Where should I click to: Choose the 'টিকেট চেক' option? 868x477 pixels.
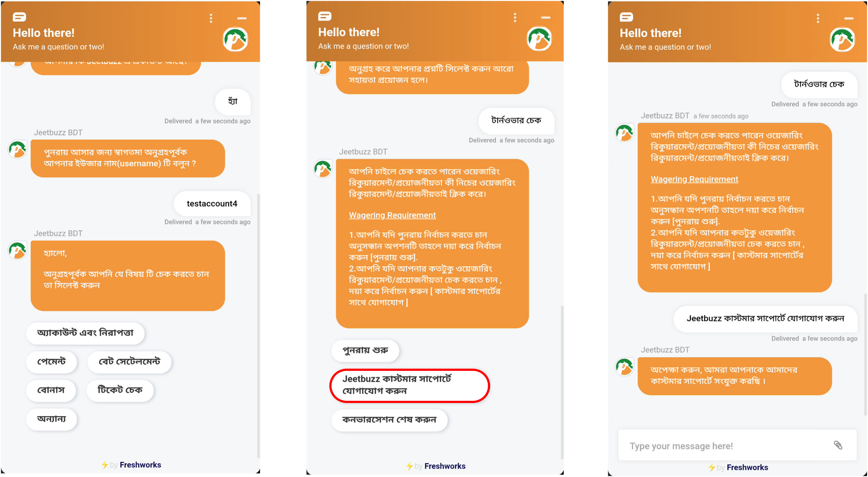coord(120,390)
